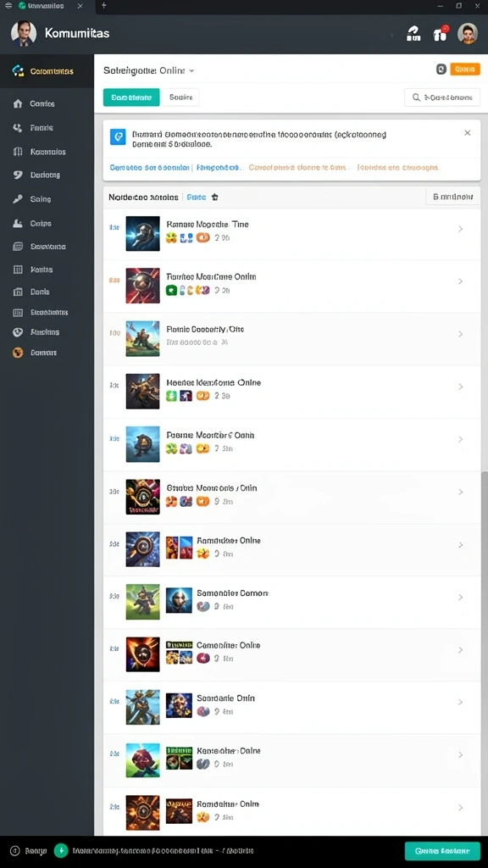Click the small dark icon after Suite link
This screenshot has width=488, height=868.
pyautogui.click(x=215, y=197)
